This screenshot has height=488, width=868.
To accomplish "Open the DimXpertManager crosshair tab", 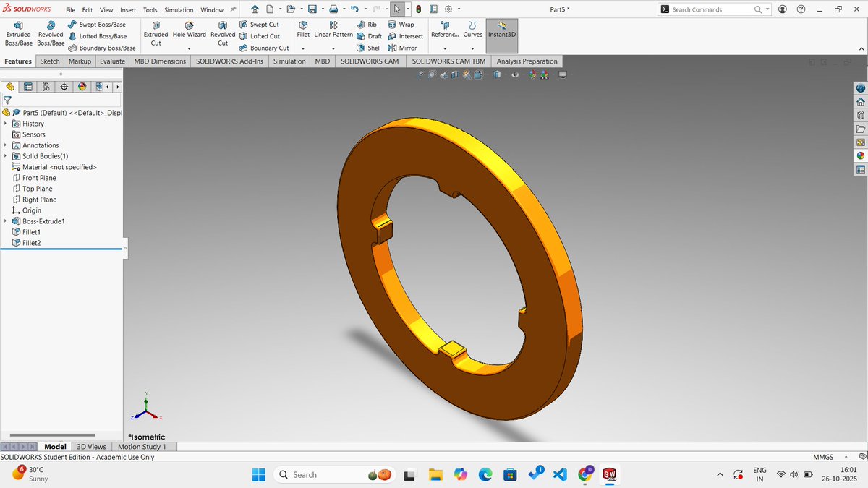I will (x=64, y=87).
